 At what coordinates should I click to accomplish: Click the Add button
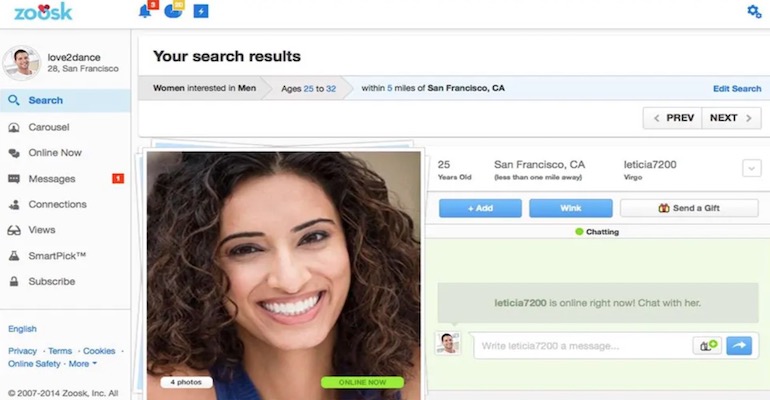point(480,208)
